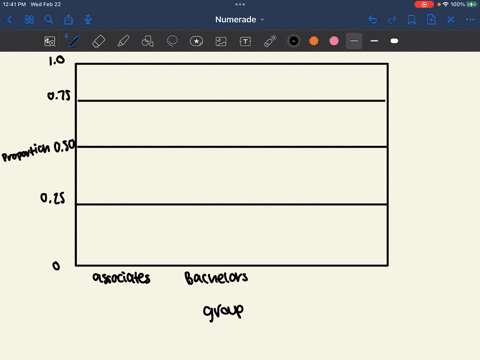Select the Pen tool

(74, 41)
